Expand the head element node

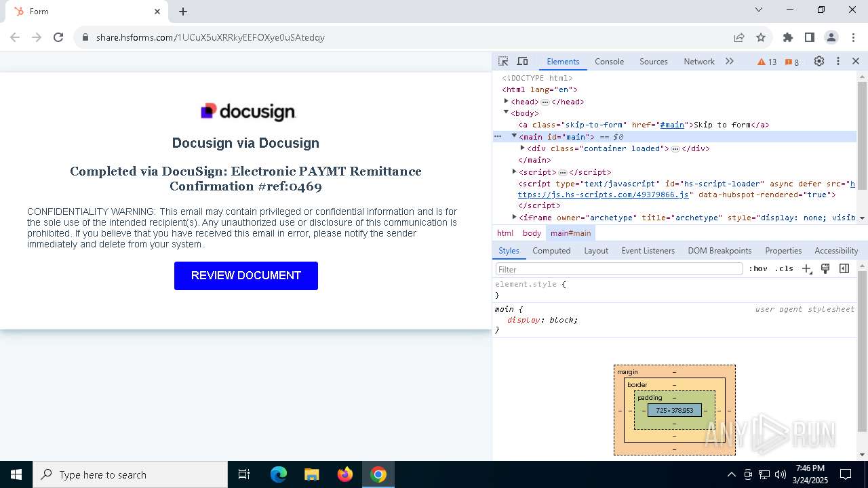point(506,101)
